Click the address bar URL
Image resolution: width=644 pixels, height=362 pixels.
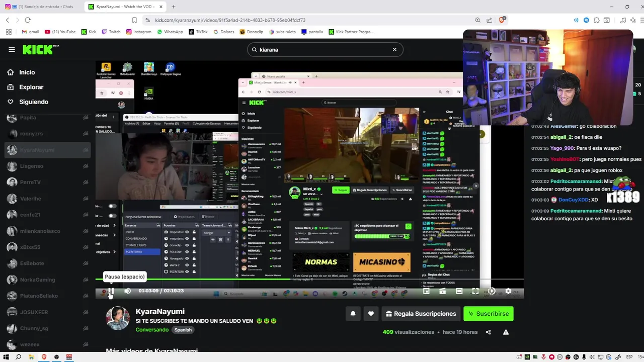(x=230, y=20)
